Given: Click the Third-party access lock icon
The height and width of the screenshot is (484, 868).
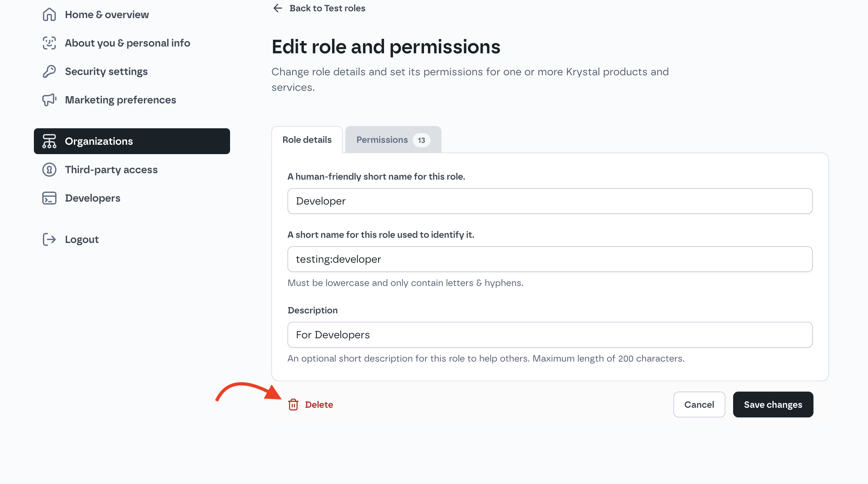Looking at the screenshot, I should point(49,170).
